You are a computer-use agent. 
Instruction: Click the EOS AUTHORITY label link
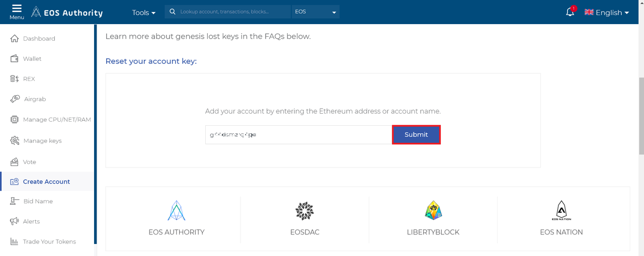pos(177,232)
